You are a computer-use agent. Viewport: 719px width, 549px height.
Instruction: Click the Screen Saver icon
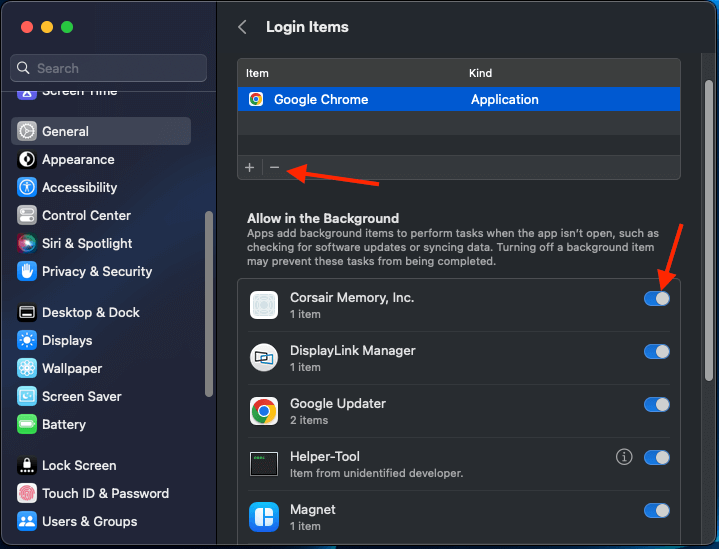pyautogui.click(x=27, y=397)
